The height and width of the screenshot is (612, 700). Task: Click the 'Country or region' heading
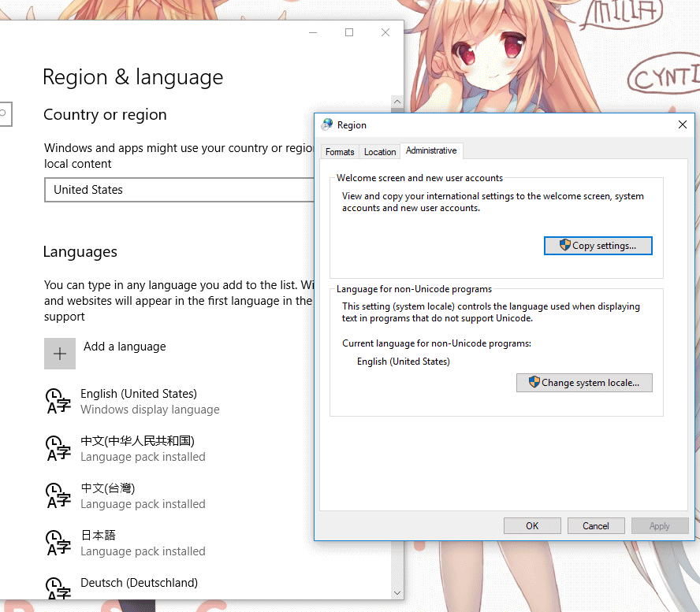pyautogui.click(x=105, y=115)
